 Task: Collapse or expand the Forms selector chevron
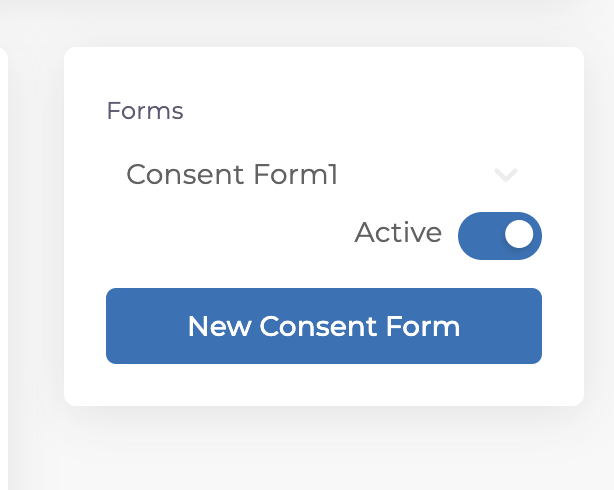pyautogui.click(x=506, y=176)
